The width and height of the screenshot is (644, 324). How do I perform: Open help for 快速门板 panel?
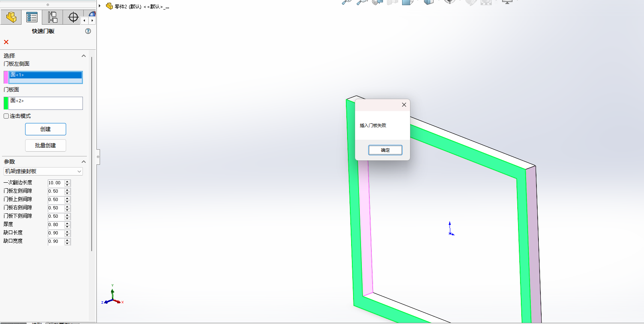pos(88,31)
